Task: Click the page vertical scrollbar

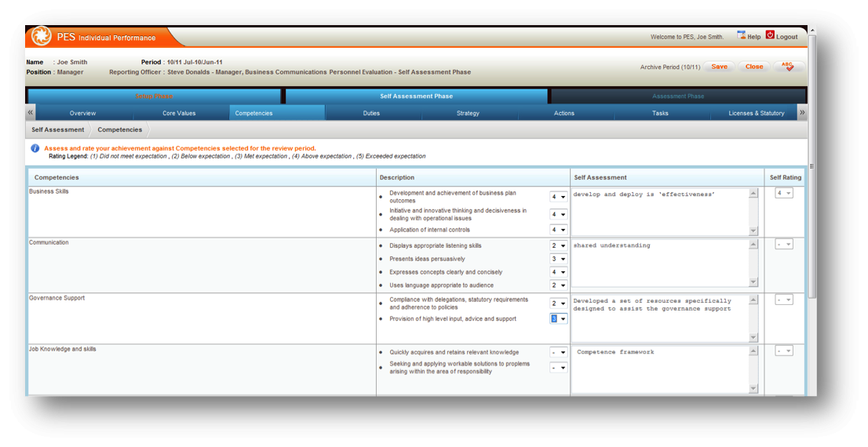Action: (812, 166)
